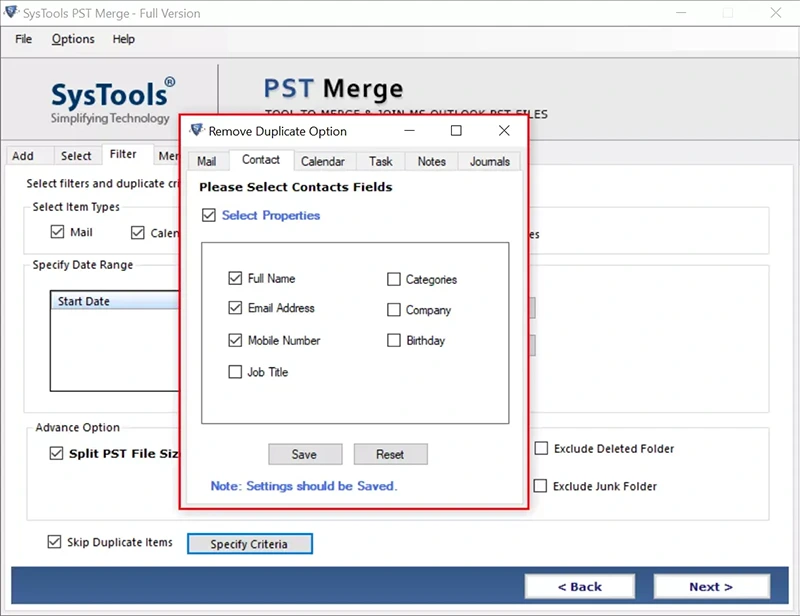Image resolution: width=800 pixels, height=616 pixels.
Task: Click the 'Note: Settings should be Saved.' text
Action: coord(304,486)
